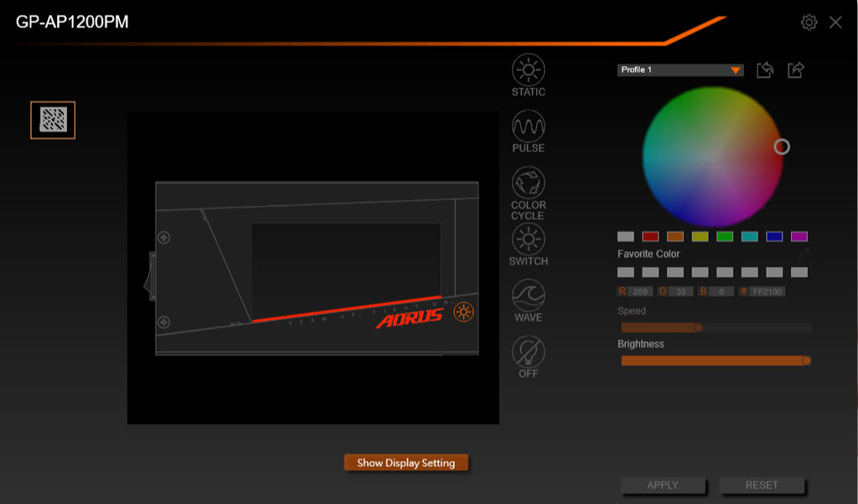The image size is (858, 504).
Task: Turn lighting OFF with the bulb icon
Action: (528, 352)
